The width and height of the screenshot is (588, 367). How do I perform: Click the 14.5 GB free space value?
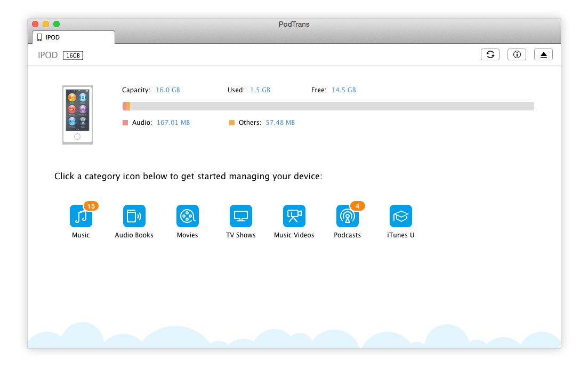[x=343, y=90]
